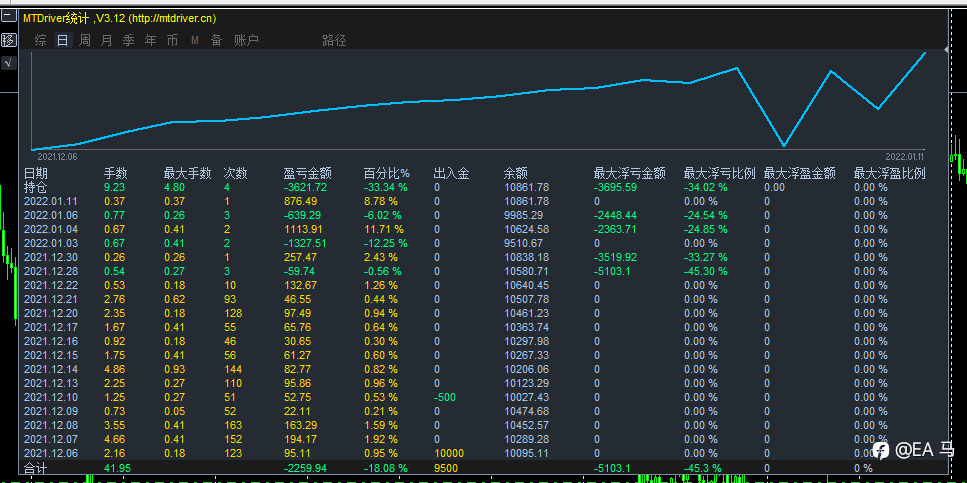
Task: Select the 2021.12.16 date row
Action: tap(484, 341)
